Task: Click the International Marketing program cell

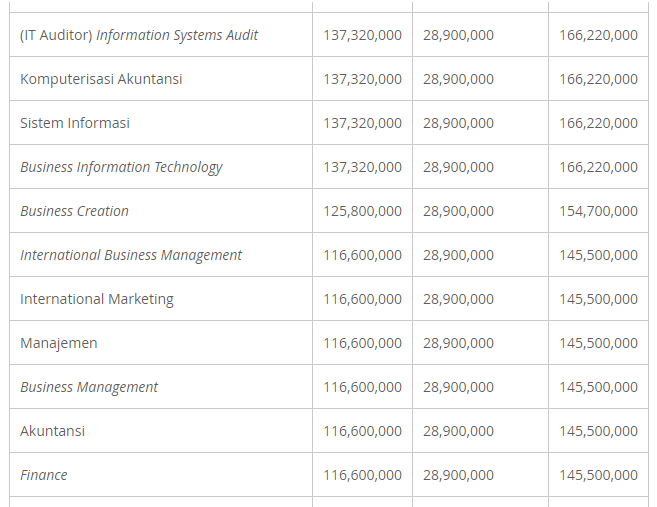Action: coord(97,299)
